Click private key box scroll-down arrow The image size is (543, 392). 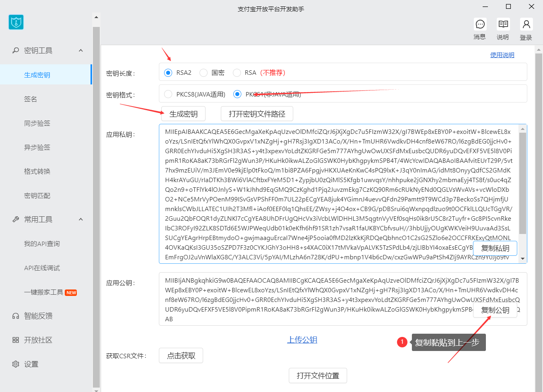point(523,259)
